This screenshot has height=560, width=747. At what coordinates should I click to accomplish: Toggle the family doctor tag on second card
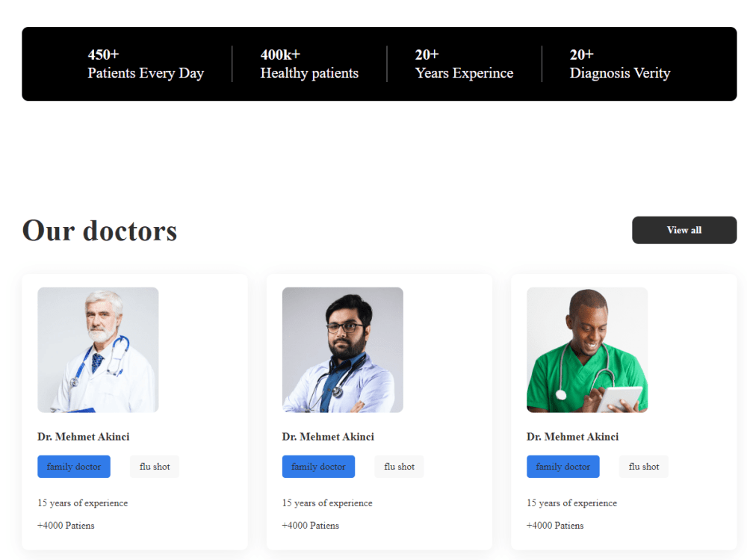click(x=318, y=466)
